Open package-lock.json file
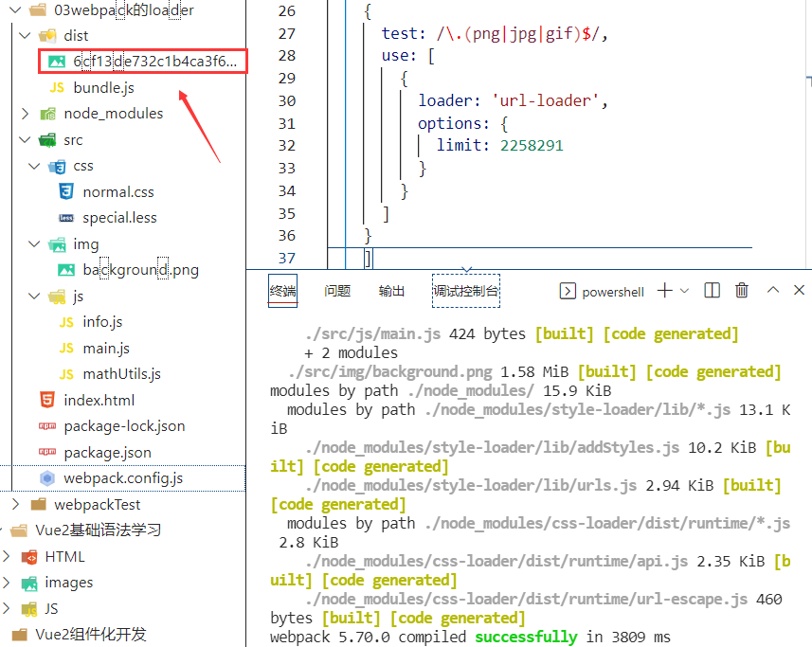This screenshot has width=812, height=647. pos(124,426)
